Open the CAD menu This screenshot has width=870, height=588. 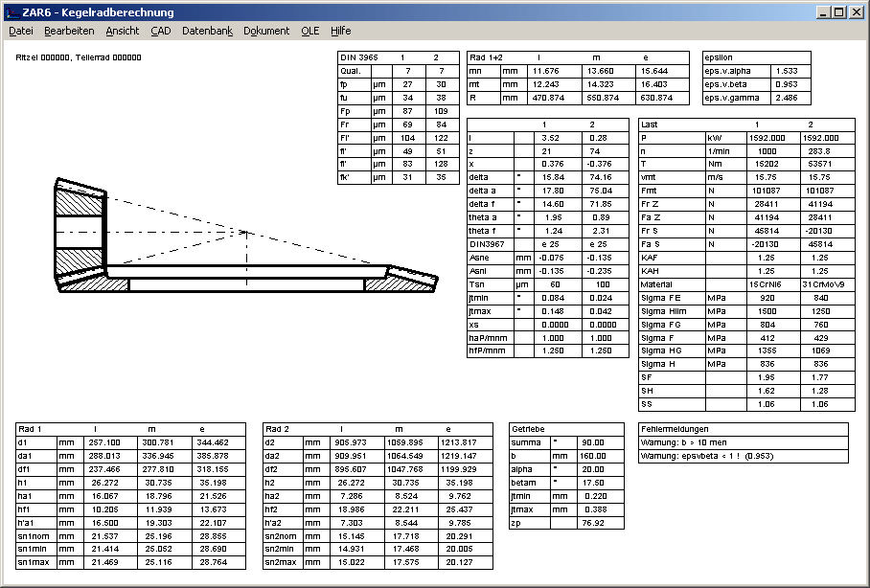click(160, 31)
